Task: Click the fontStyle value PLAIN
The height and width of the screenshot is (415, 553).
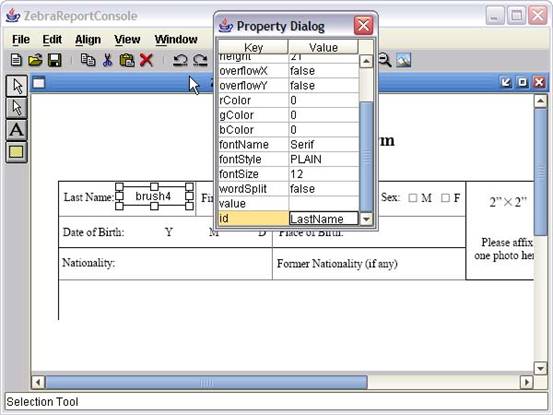Action: pos(323,159)
